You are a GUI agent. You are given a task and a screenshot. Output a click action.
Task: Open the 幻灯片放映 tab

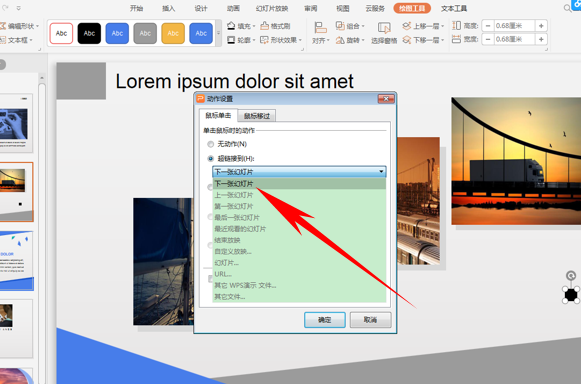272,8
